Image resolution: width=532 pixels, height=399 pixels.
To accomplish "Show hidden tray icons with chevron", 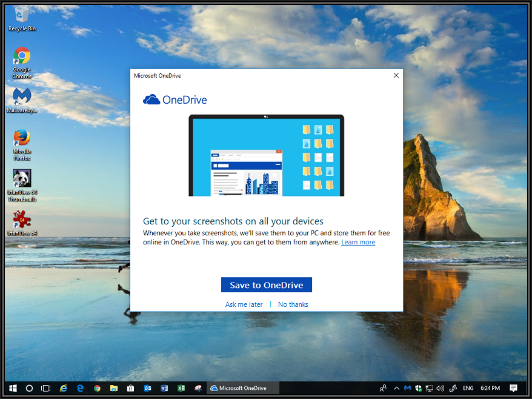I will (x=396, y=388).
